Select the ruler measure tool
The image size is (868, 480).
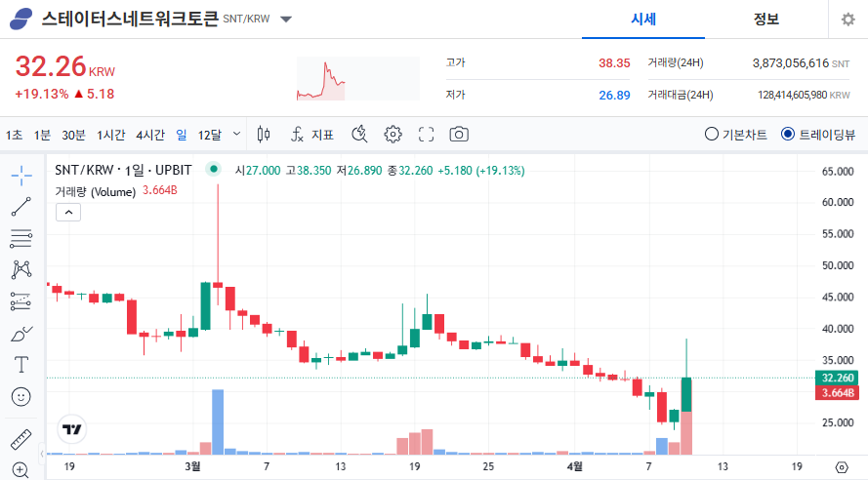(21, 439)
